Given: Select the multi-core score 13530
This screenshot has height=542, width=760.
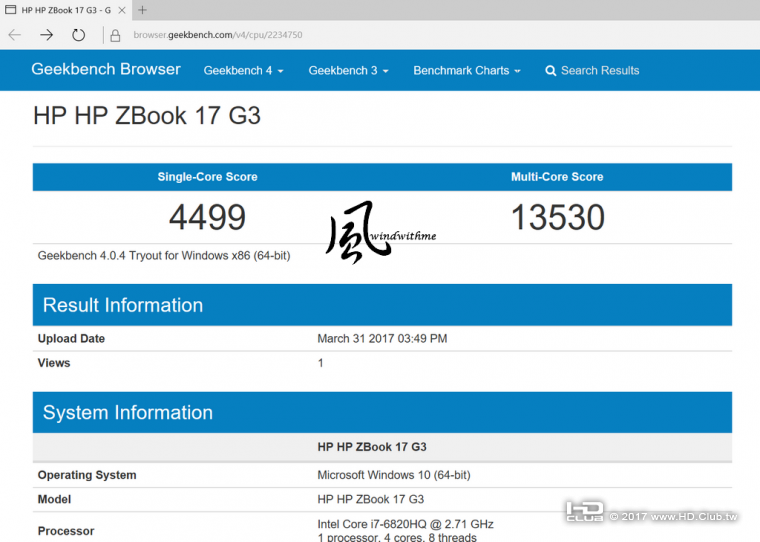Looking at the screenshot, I should (x=557, y=217).
